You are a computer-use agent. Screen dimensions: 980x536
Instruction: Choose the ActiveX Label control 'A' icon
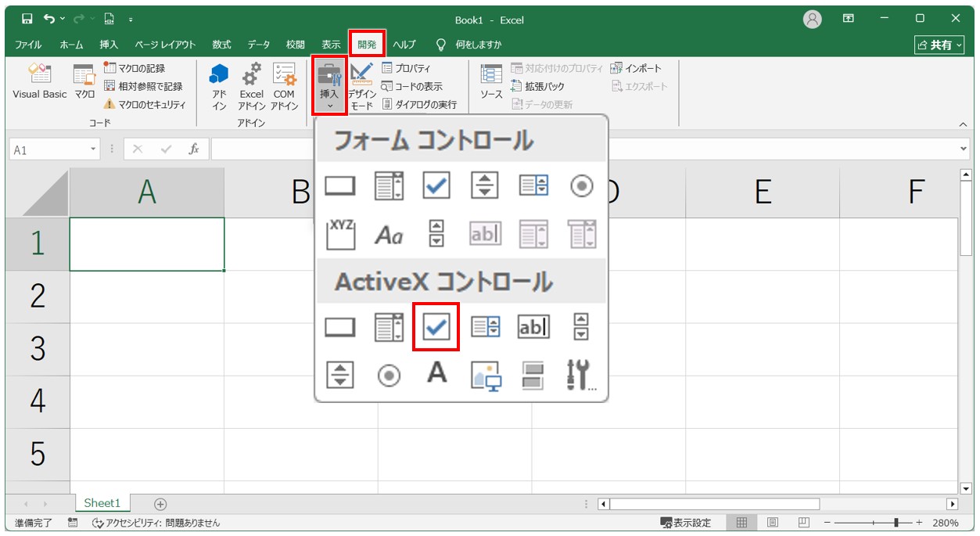pyautogui.click(x=436, y=373)
